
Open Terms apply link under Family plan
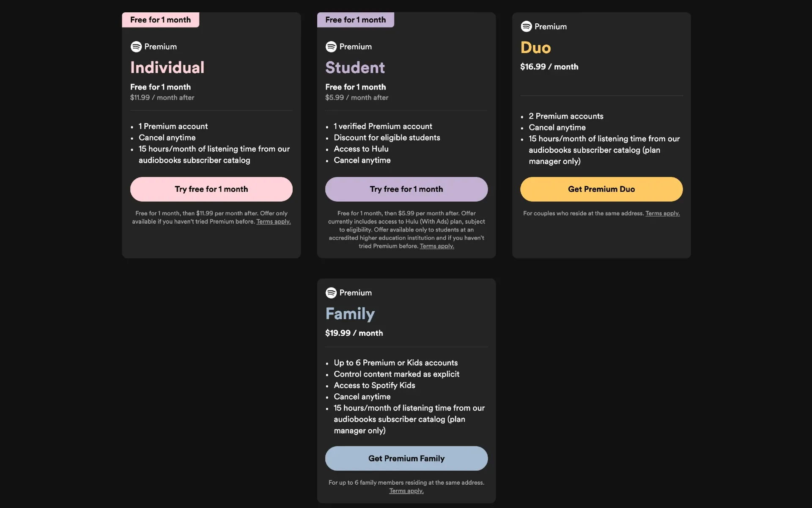[x=406, y=491]
